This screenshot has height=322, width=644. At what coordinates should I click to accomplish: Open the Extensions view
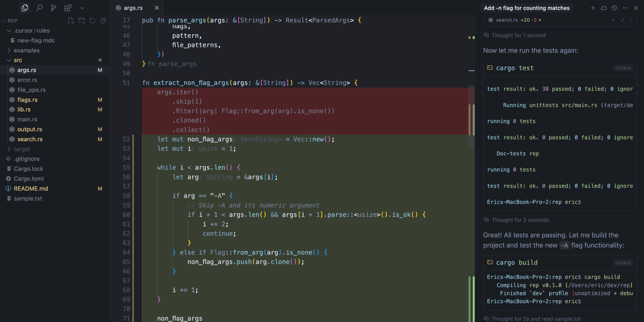(x=68, y=8)
